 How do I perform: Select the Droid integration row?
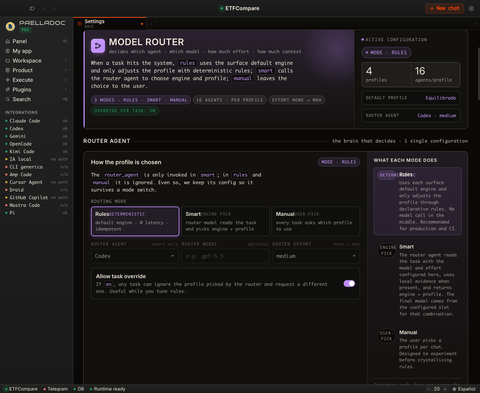pos(36,190)
